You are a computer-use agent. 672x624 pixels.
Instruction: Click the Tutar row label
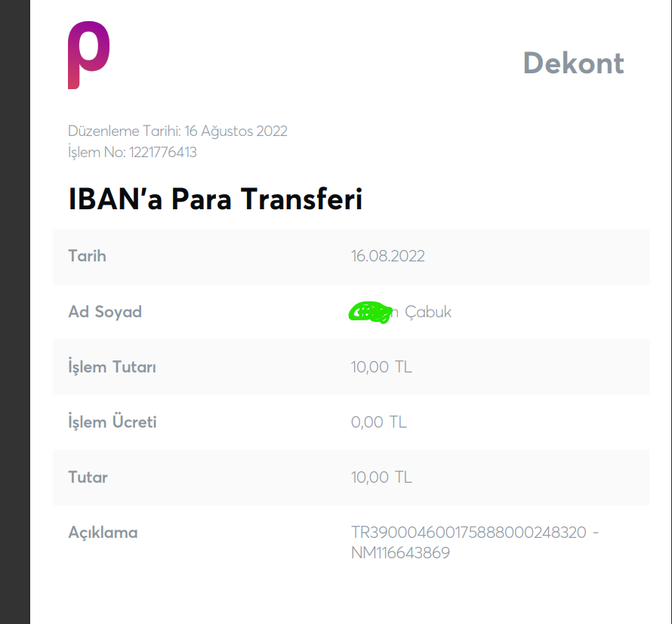tap(88, 477)
